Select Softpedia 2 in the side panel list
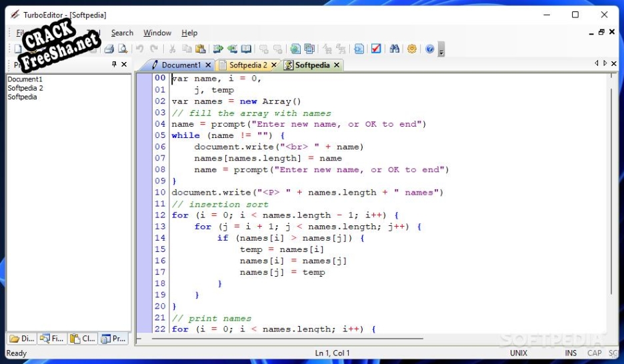The image size is (624, 364). (25, 88)
